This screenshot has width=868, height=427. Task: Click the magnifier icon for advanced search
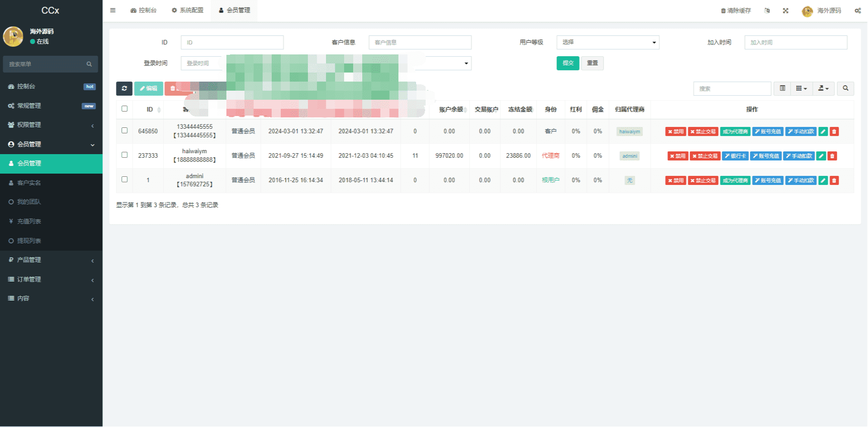click(845, 88)
